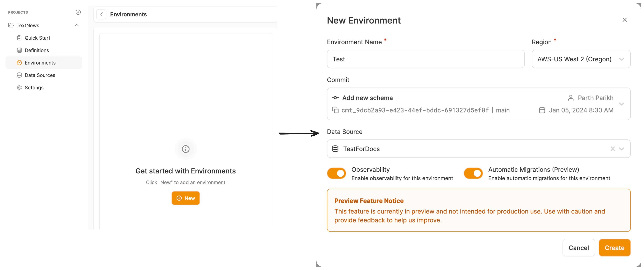Click the Create button

pos(614,248)
